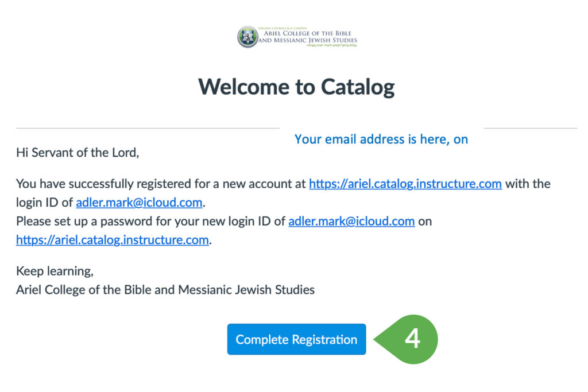Click the 'Hi Servant of the Lord,' greeting
588x392 pixels.
78,153
